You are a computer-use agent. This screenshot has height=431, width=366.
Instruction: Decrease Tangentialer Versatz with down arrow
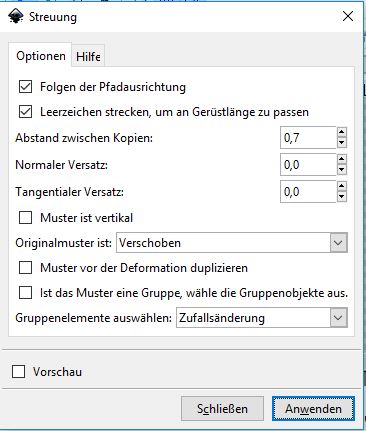(342, 197)
